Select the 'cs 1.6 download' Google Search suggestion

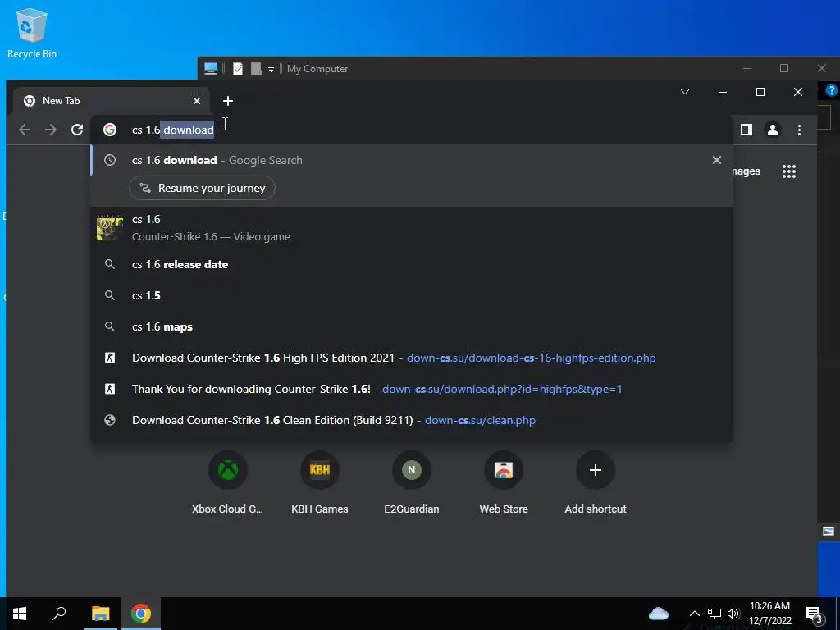(412, 160)
